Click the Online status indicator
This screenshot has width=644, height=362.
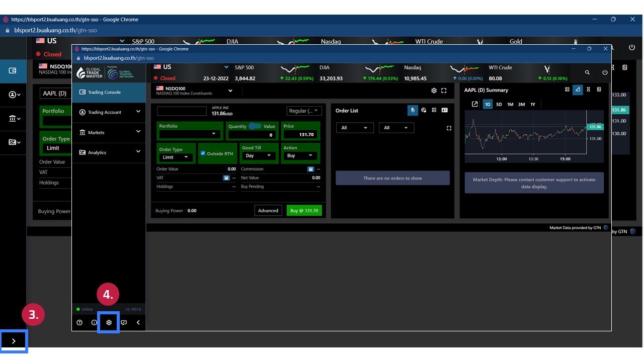pos(85,309)
